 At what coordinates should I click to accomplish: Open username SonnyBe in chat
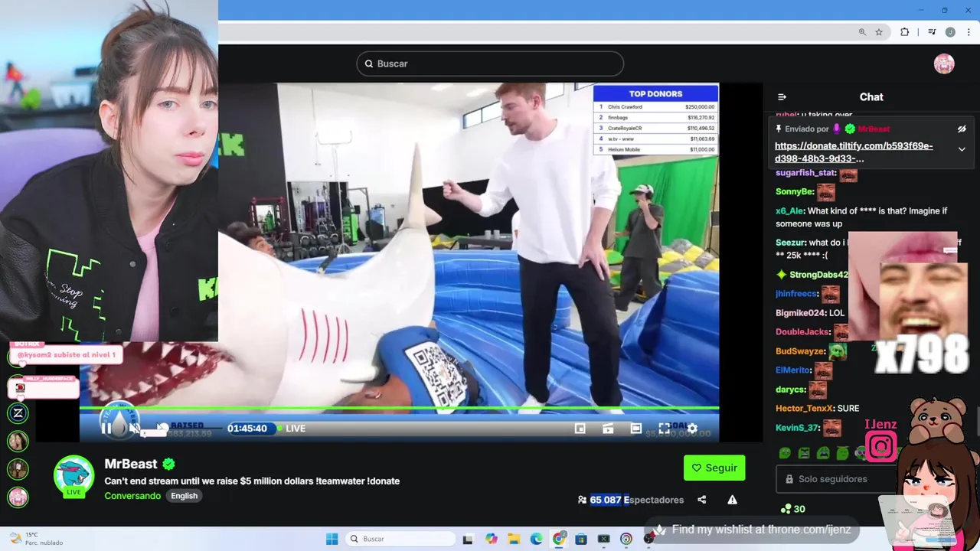tap(794, 192)
